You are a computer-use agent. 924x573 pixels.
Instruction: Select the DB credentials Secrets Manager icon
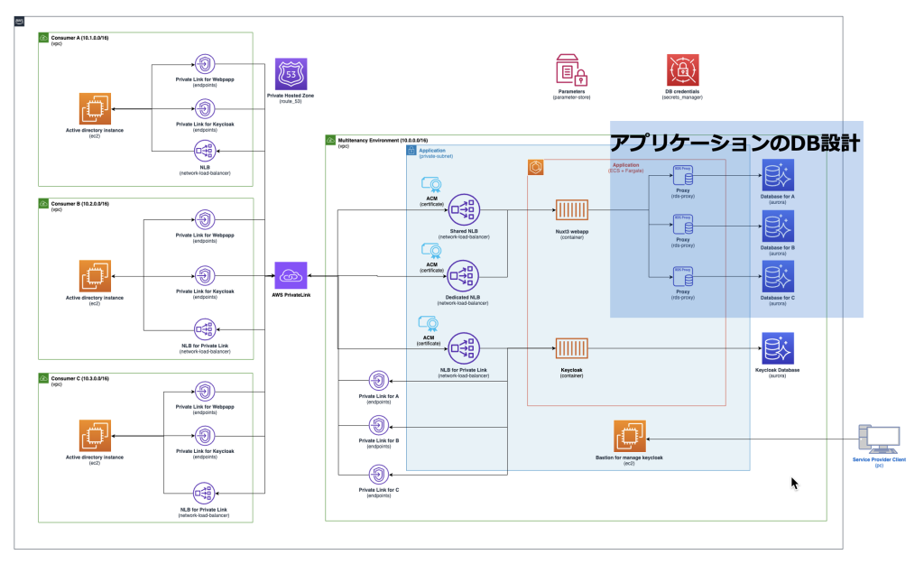[x=682, y=70]
